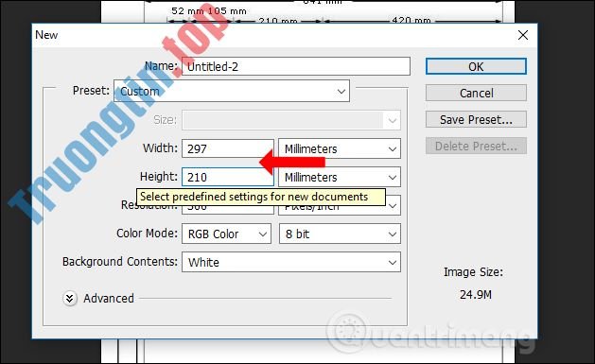Screen dimensions: 595x364
Task: Open the bit depth dropdown showing 8 bit
Action: 340,234
